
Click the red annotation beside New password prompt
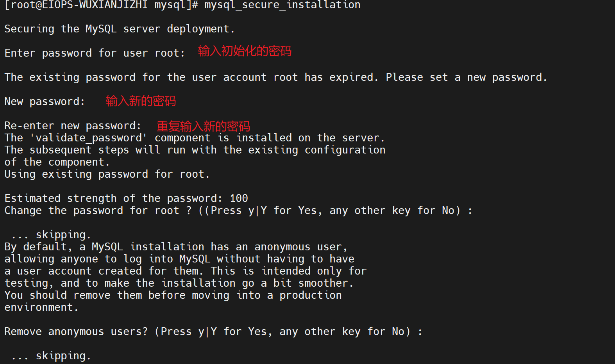(x=141, y=101)
